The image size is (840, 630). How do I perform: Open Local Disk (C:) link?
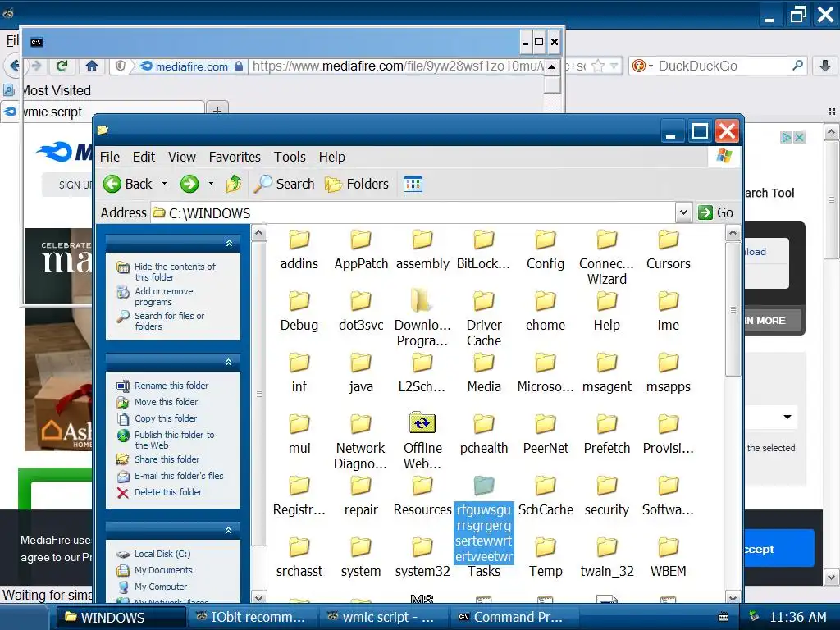pyautogui.click(x=162, y=554)
